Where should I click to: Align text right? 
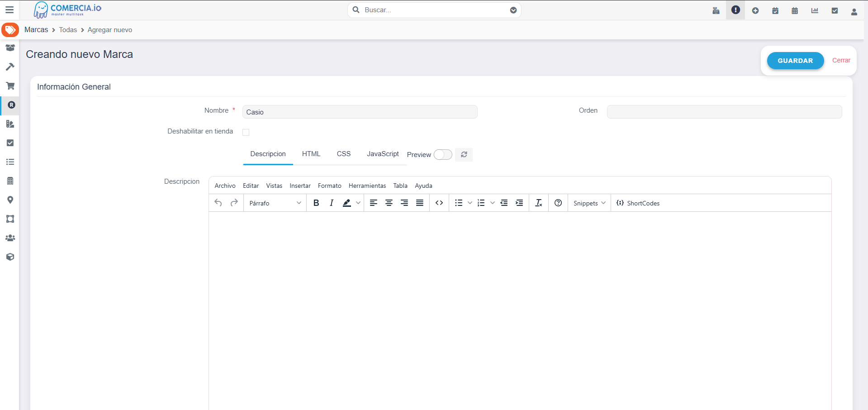(x=404, y=203)
